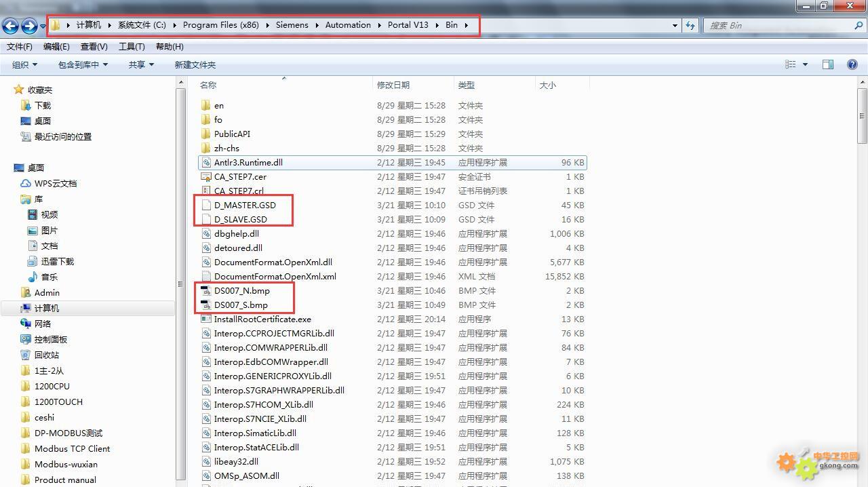Click the search magnifier icon
The height and width of the screenshot is (487, 868).
[858, 25]
